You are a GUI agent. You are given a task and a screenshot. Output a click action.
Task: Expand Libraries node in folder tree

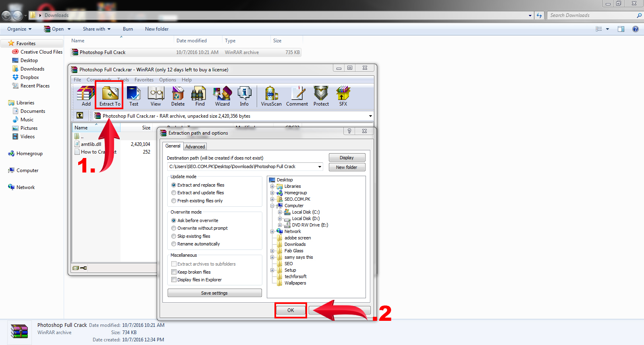pos(272,186)
